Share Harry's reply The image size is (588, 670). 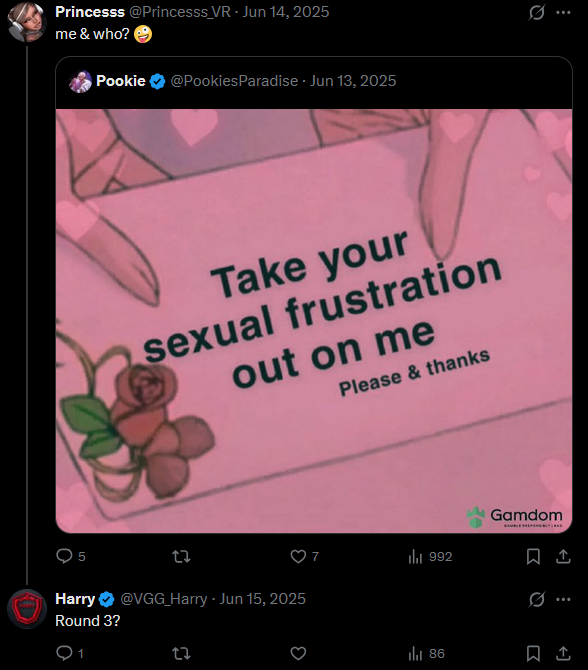563,653
